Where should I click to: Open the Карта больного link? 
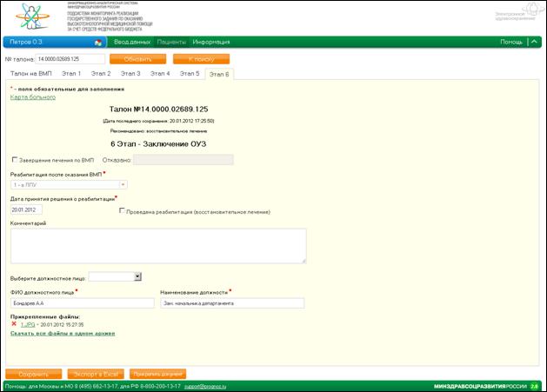tap(33, 96)
